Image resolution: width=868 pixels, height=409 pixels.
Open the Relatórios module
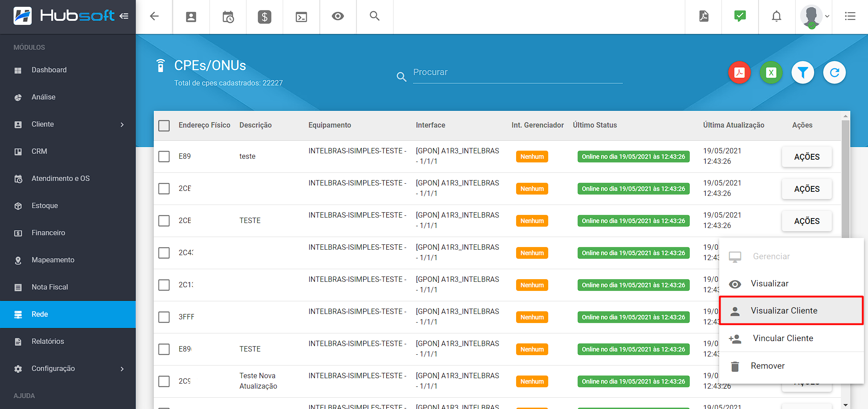pos(68,342)
